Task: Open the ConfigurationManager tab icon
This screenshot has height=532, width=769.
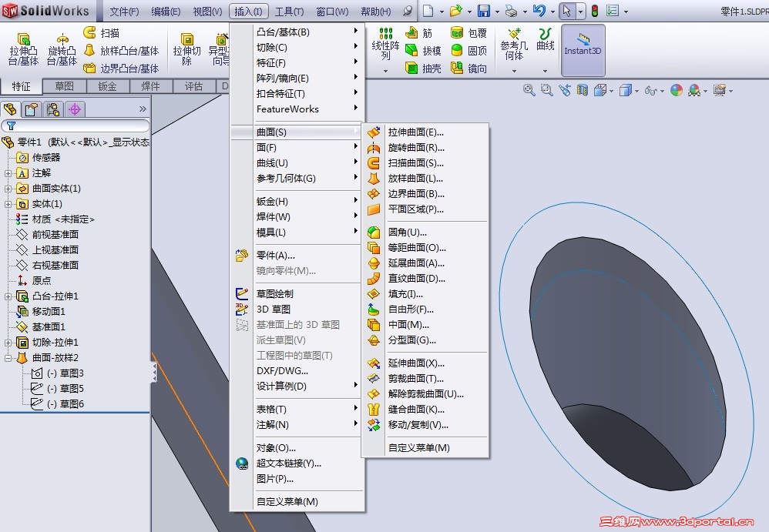Action: pyautogui.click(x=53, y=109)
